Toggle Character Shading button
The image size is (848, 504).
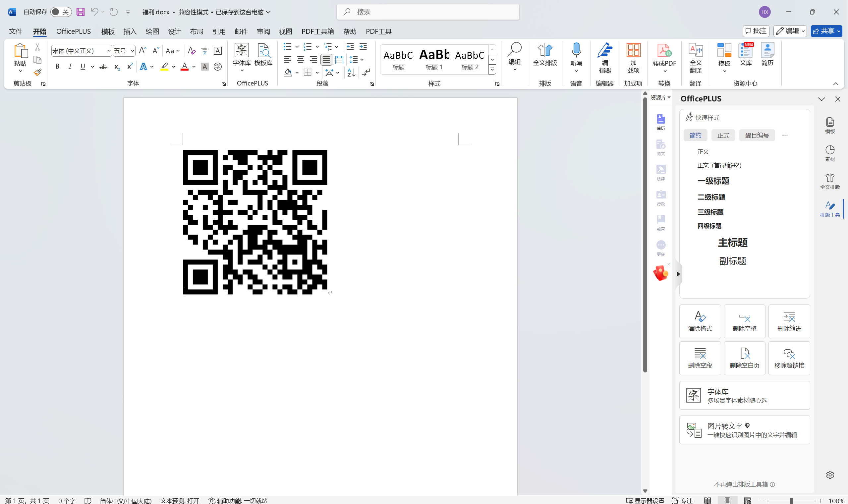point(205,67)
